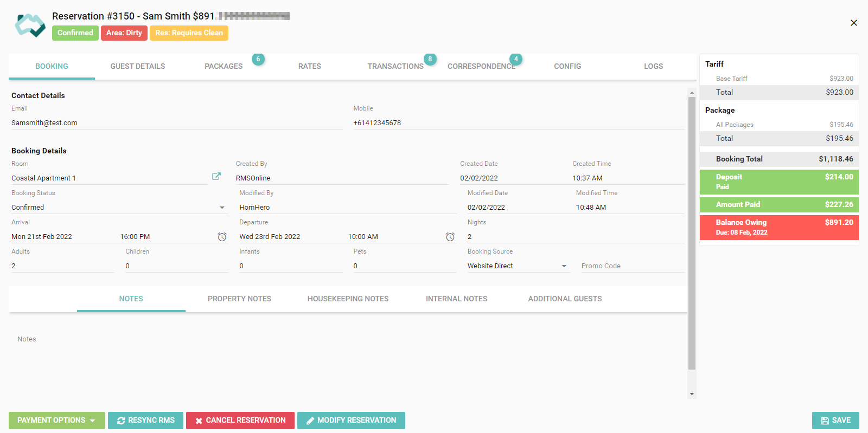Click the Correspondence count badge
This screenshot has height=433, width=868.
(x=516, y=59)
